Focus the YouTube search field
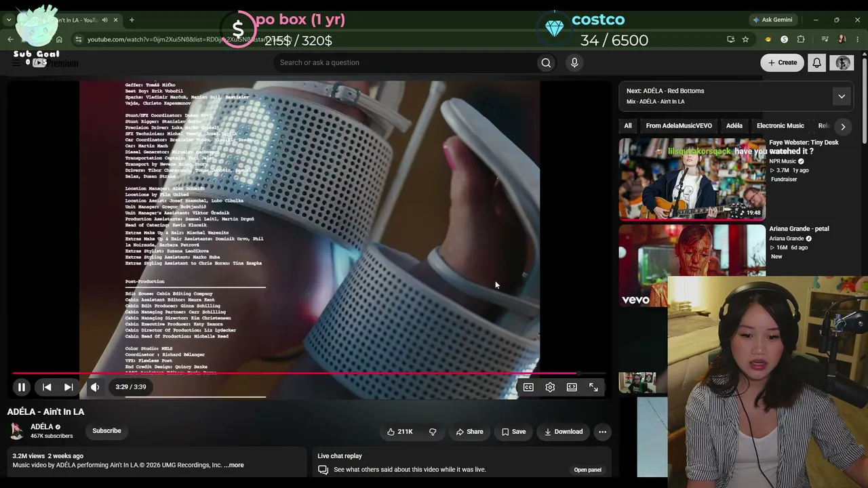This screenshot has height=488, width=868. click(405, 62)
